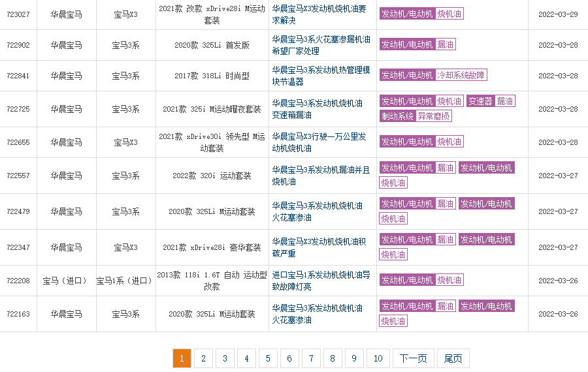
Task: Click 冷却系统故障 tag in row 722841
Action: click(461, 75)
